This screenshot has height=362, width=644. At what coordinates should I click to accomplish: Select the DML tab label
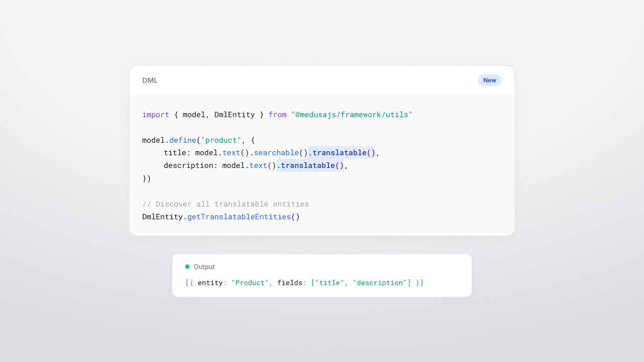149,80
